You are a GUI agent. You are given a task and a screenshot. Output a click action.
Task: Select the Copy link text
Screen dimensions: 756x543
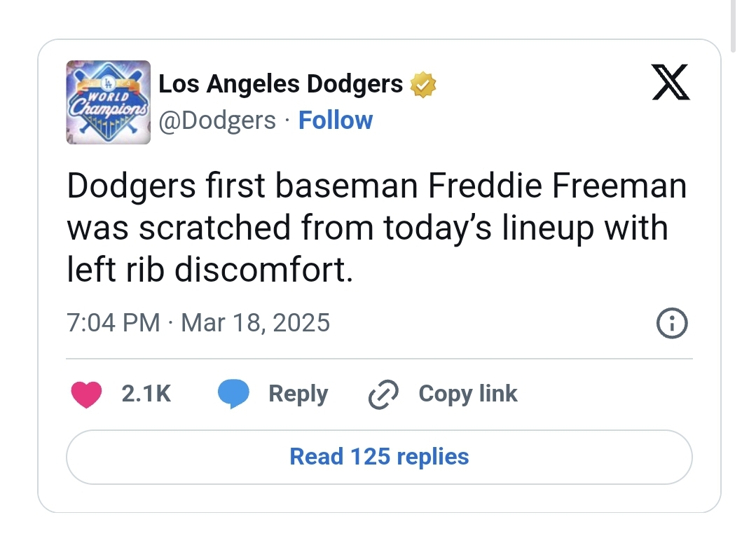pyautogui.click(x=467, y=394)
